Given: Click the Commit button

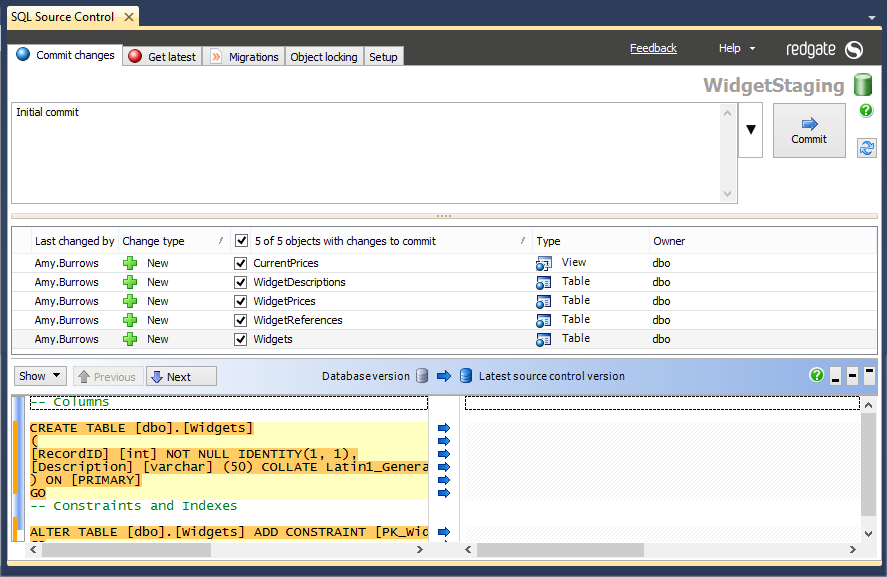Looking at the screenshot, I should click(809, 130).
